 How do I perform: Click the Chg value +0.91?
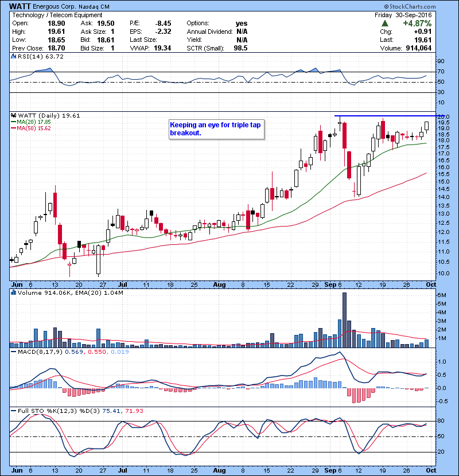point(422,32)
